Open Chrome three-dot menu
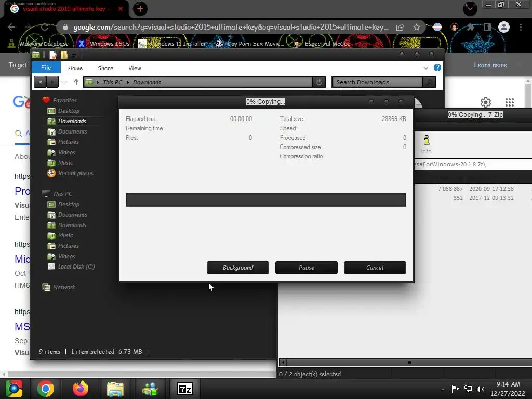The height and width of the screenshot is (399, 532). tap(521, 27)
